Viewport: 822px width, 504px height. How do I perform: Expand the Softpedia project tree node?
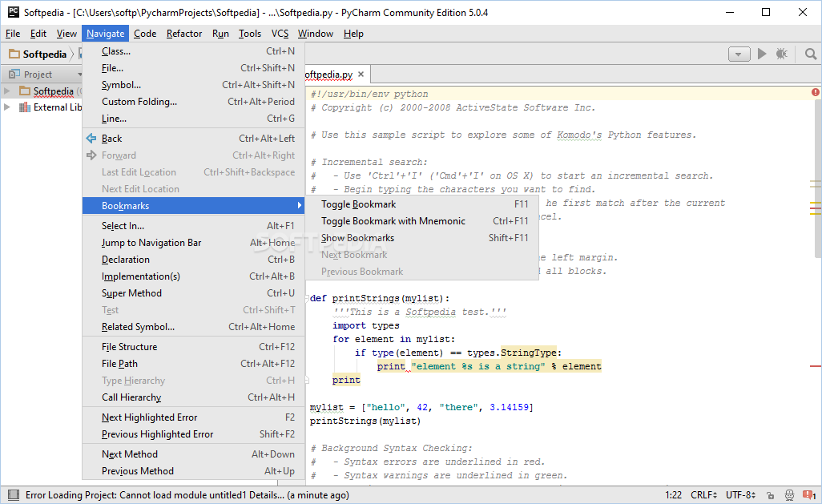[x=7, y=91]
